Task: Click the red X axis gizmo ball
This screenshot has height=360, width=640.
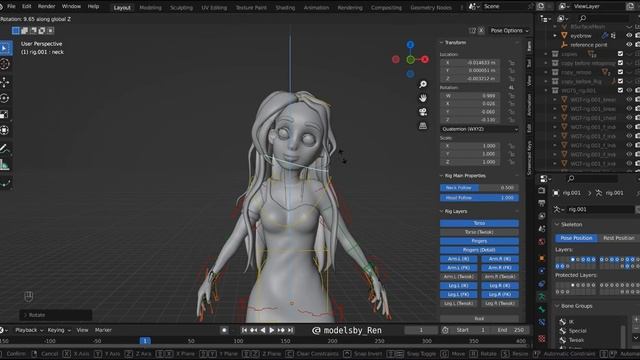Action: click(425, 60)
